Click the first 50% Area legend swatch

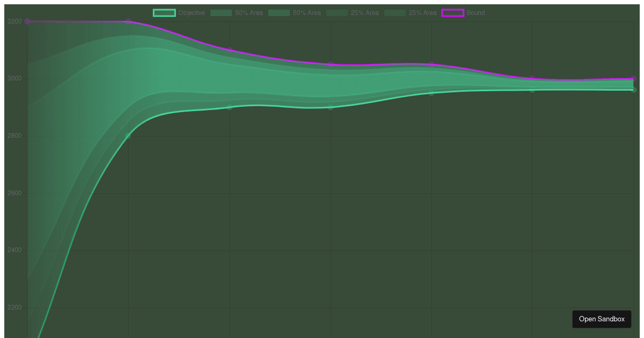pos(221,12)
